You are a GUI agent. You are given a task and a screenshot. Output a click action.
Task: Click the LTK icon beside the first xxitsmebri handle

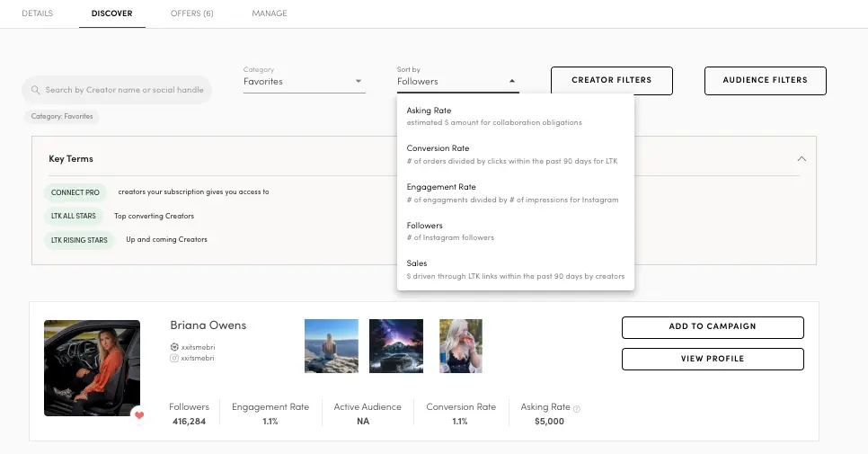[174, 346]
